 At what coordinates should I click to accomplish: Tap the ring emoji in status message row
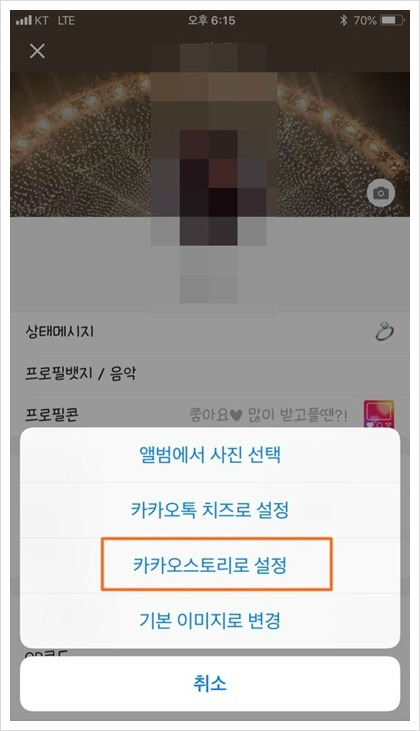tap(384, 331)
